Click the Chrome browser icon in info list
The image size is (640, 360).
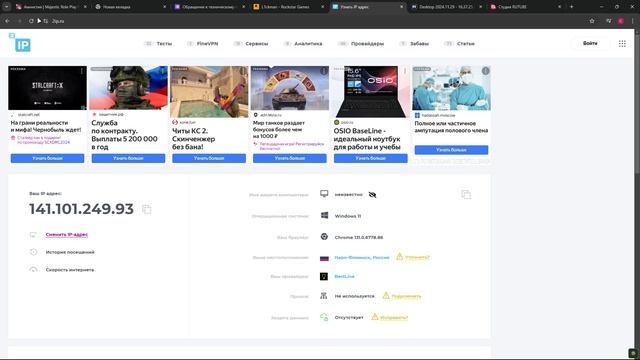324,237
